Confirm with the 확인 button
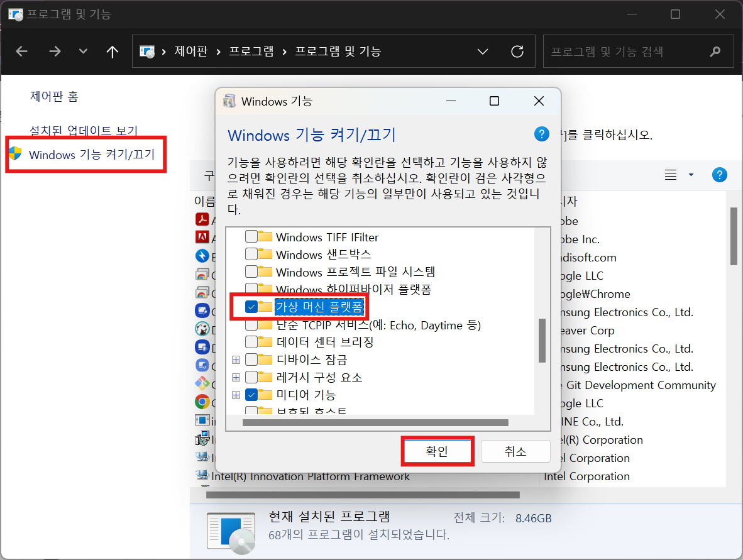This screenshot has width=743, height=560. pyautogui.click(x=437, y=451)
